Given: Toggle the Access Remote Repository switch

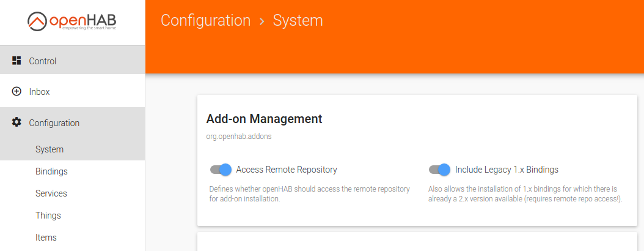Looking at the screenshot, I should [221, 170].
